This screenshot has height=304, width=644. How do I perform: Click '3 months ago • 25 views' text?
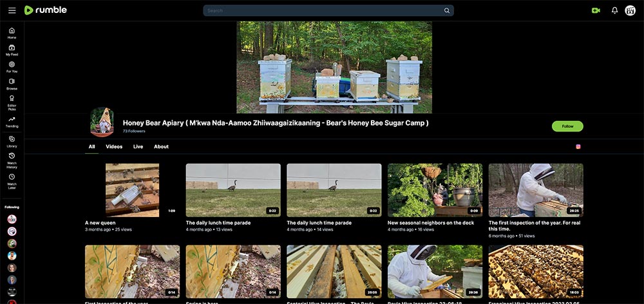108,230
